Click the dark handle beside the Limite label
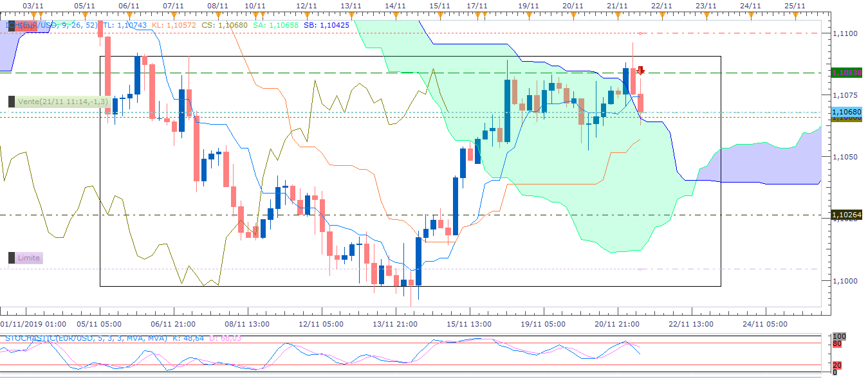The width and height of the screenshot is (868, 378). pyautogui.click(x=11, y=258)
